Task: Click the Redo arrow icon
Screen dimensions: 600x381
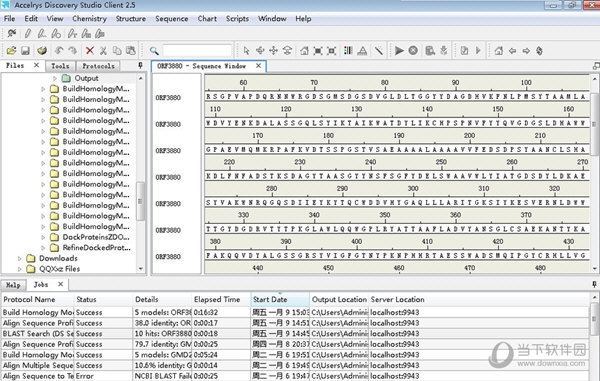Action: 73,50
